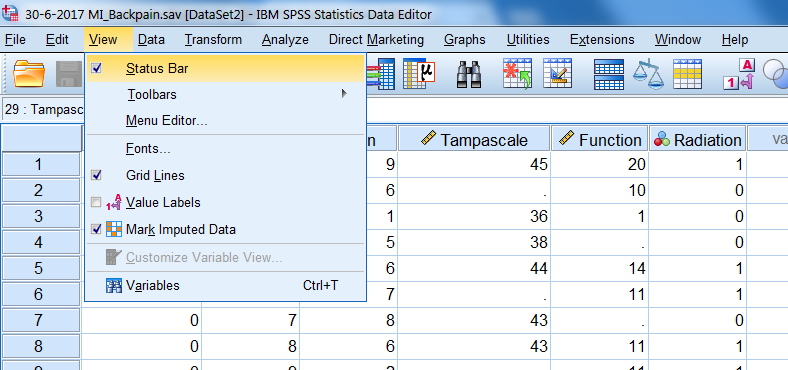788x370 pixels.
Task: Open the Direct Marketing menu
Action: click(x=376, y=39)
